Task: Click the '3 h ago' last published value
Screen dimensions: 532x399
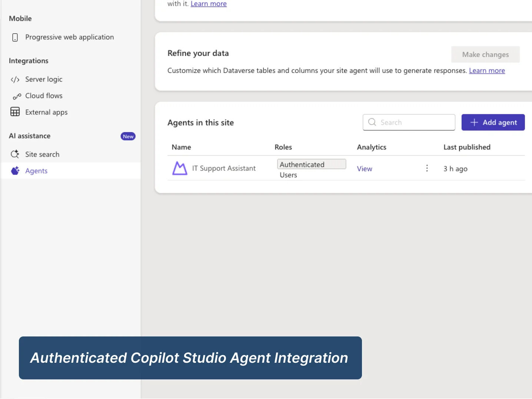Action: pyautogui.click(x=455, y=169)
